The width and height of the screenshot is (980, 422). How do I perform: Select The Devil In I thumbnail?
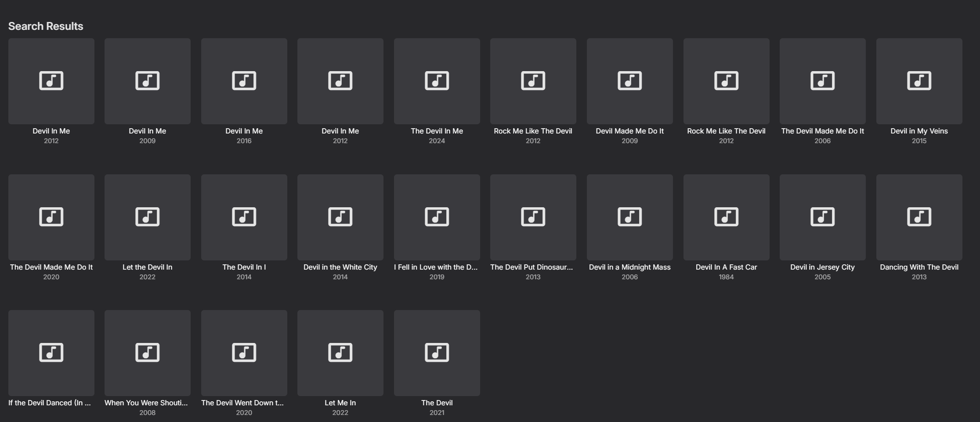click(244, 217)
